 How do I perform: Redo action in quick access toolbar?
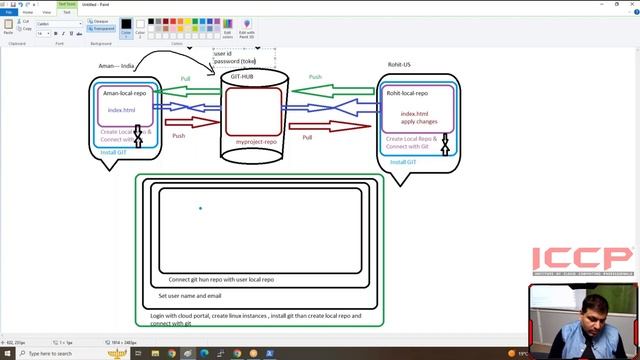28,4
